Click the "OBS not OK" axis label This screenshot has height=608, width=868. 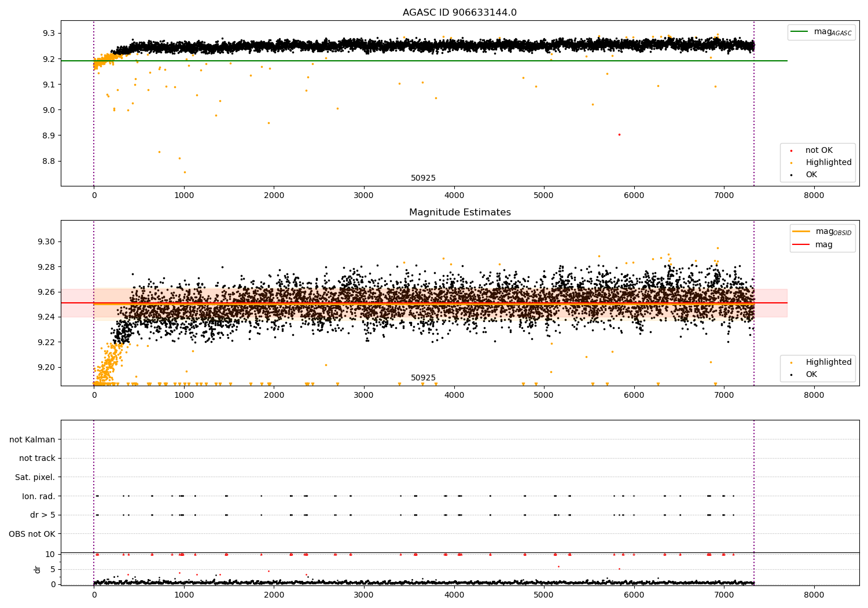(x=32, y=534)
